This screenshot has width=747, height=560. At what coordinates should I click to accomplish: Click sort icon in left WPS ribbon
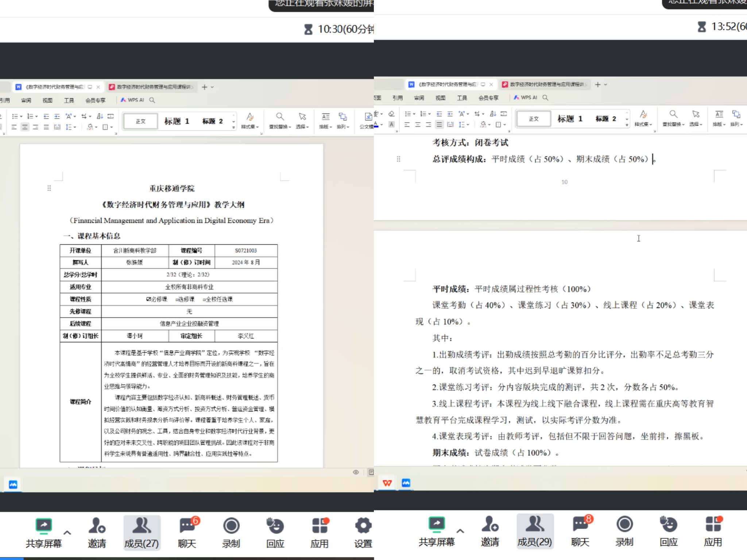[x=100, y=116]
